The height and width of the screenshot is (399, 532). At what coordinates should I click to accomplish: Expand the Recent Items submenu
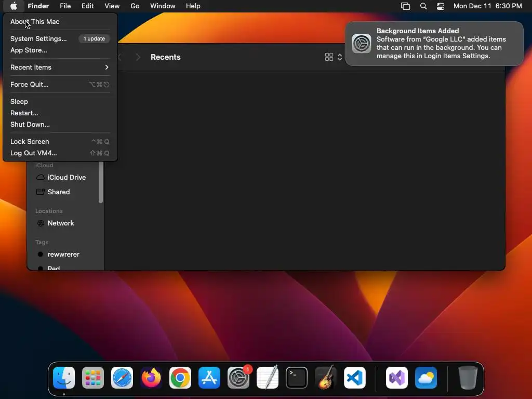60,67
